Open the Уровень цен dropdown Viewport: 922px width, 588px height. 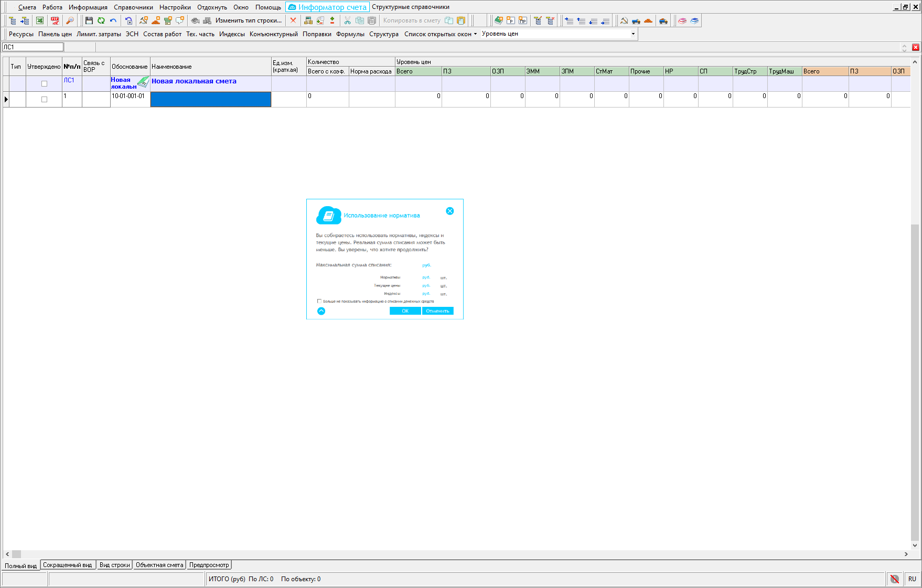pos(633,34)
